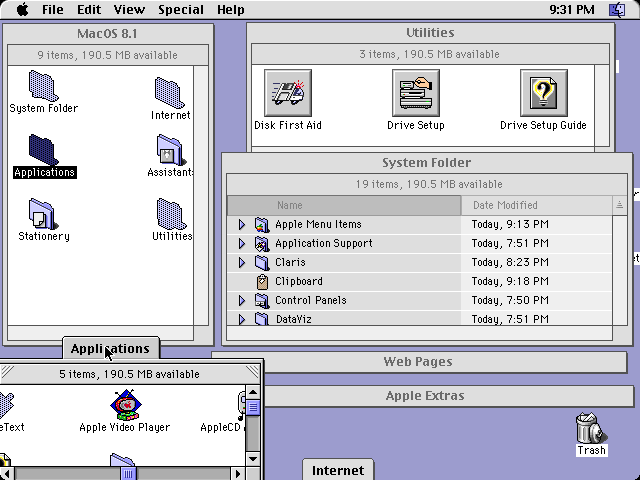640x480 pixels.
Task: Open the View menu
Action: point(129,9)
